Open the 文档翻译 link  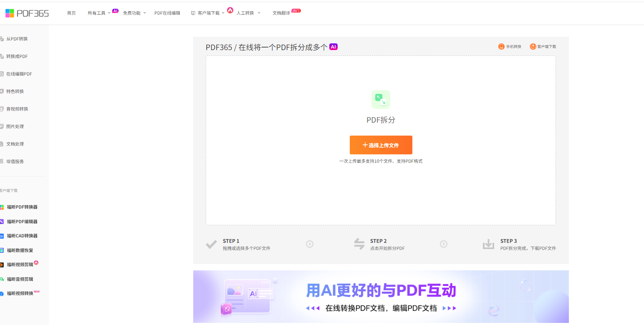[x=281, y=13]
